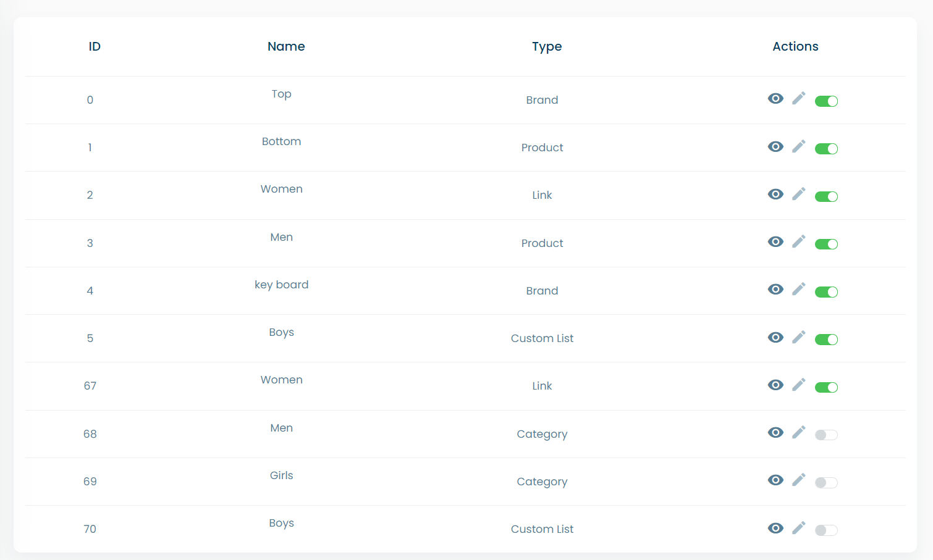Click the ID column header
Viewport: 933px width, 560px height.
(95, 46)
